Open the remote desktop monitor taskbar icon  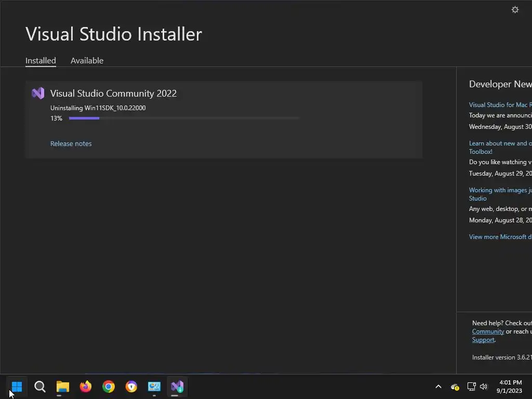(x=154, y=386)
